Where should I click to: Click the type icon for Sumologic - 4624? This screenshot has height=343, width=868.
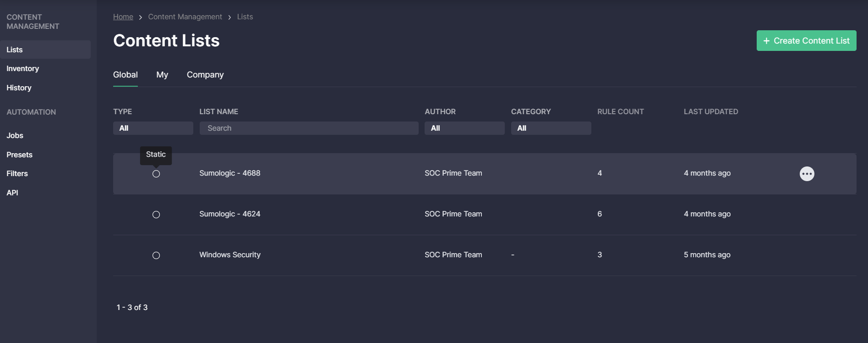[x=156, y=215]
